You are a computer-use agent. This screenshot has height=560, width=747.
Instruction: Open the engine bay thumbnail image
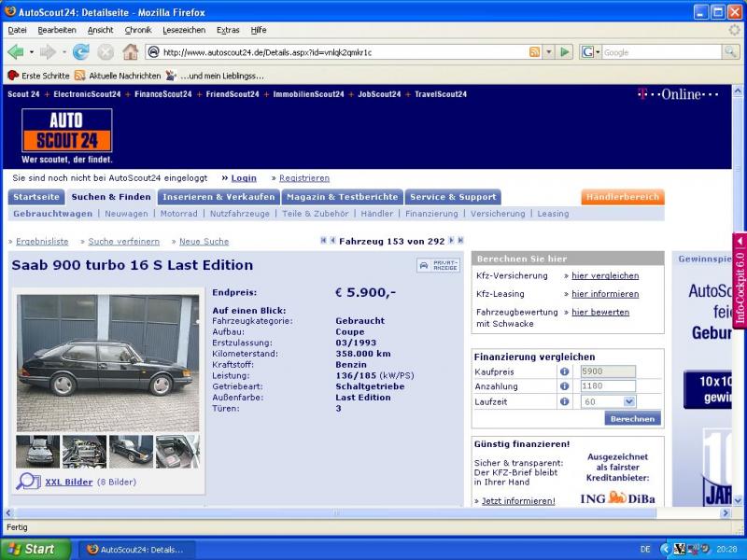point(84,452)
